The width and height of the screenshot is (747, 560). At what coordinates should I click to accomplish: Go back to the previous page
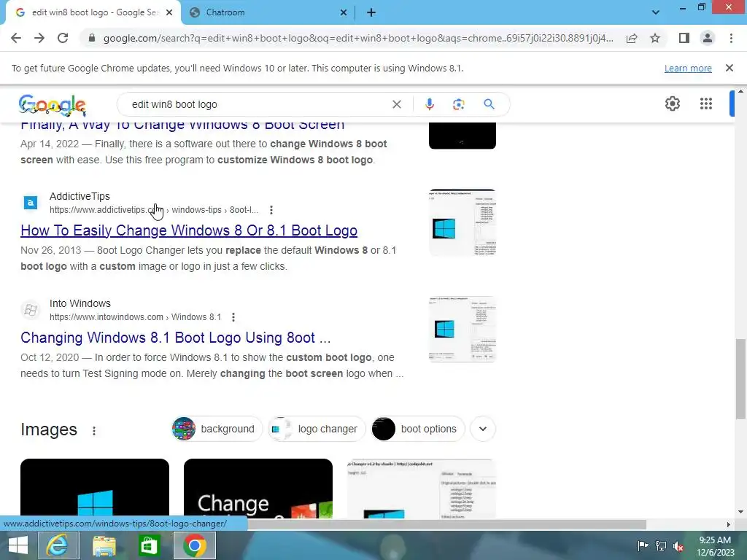tap(16, 38)
